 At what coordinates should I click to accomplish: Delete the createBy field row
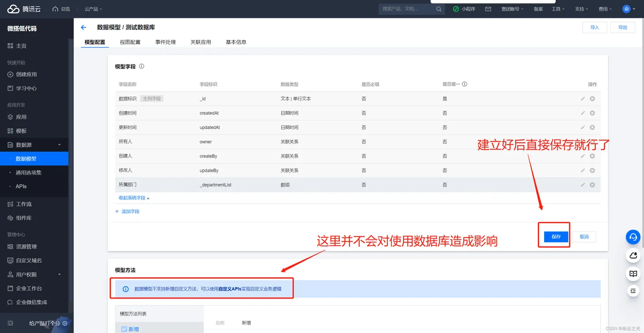[x=592, y=156]
